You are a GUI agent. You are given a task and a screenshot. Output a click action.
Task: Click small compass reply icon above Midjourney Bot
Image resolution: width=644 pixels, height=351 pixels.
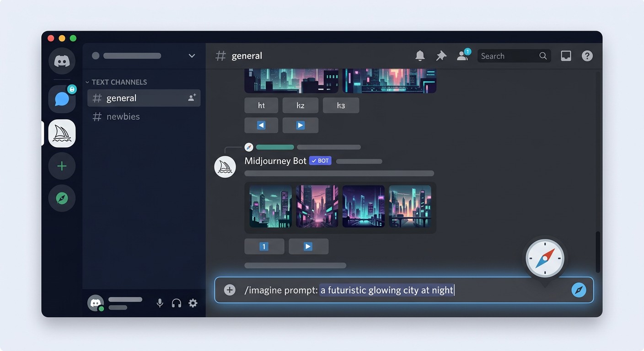249,147
